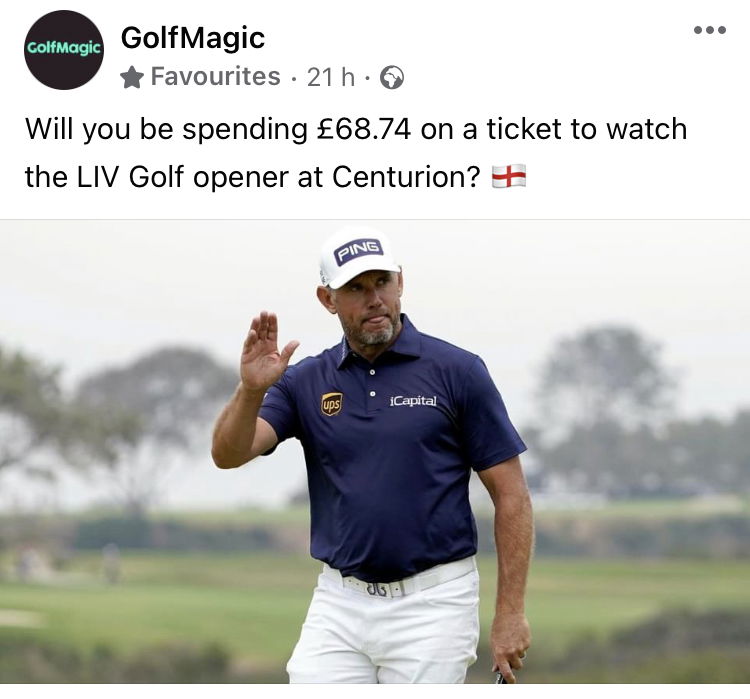This screenshot has height=699, width=750.
Task: Click the £68.74 price in the post text
Action: (364, 129)
